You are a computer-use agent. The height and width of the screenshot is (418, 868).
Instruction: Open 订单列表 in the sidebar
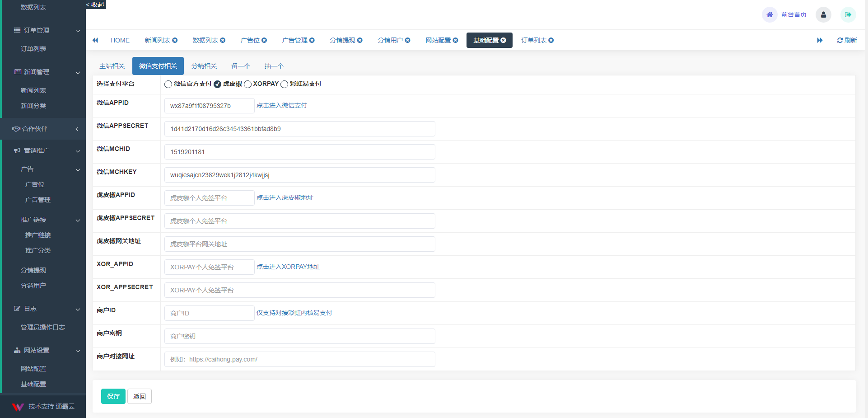[x=33, y=49]
